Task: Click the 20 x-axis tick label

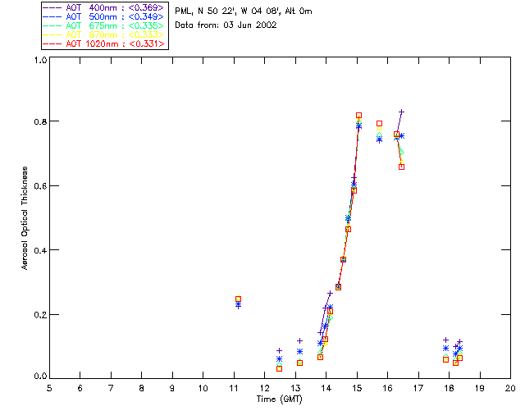Action: pyautogui.click(x=510, y=389)
